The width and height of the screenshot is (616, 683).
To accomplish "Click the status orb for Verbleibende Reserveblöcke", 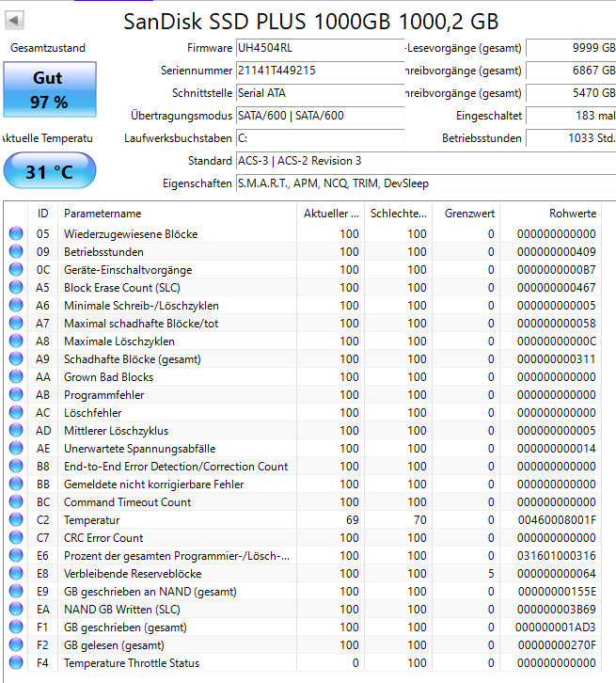I will pyautogui.click(x=16, y=573).
